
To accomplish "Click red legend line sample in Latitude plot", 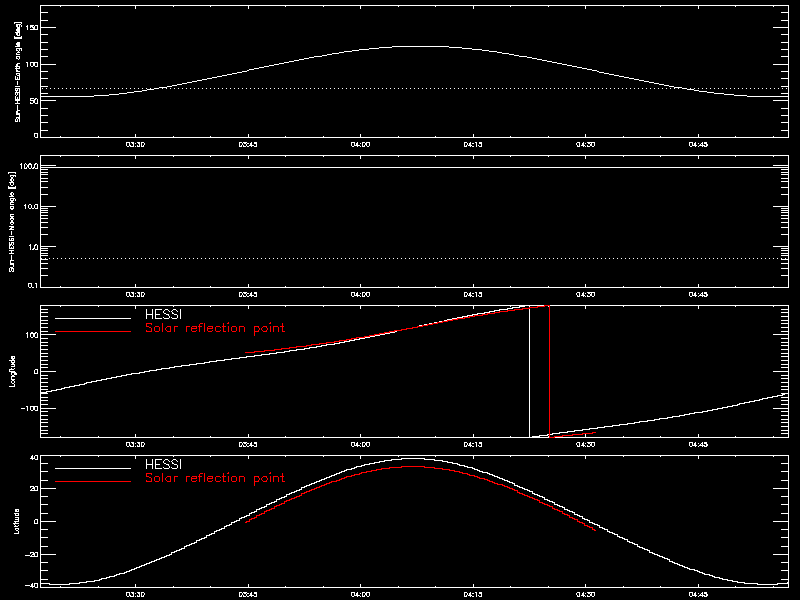I will (93, 481).
